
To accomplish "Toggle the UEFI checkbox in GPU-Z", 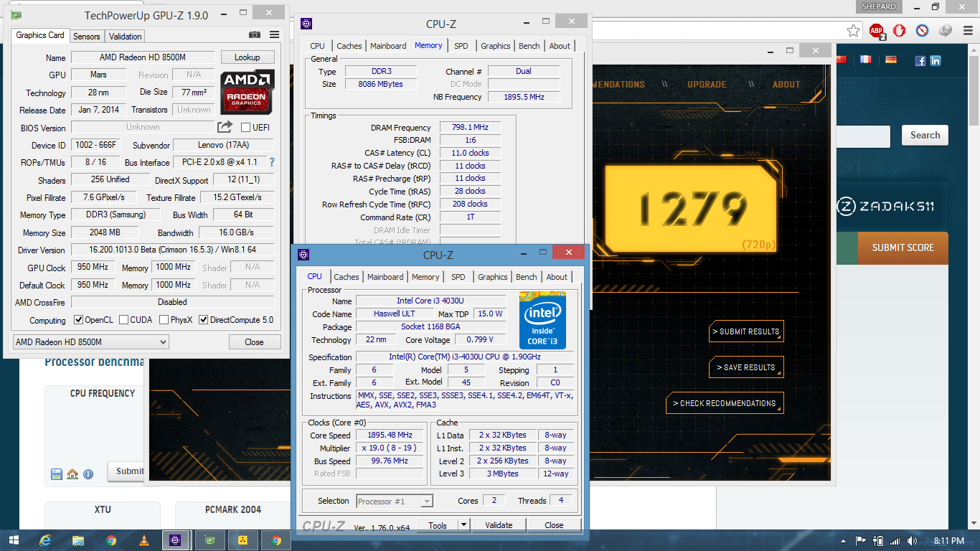I will pos(245,127).
